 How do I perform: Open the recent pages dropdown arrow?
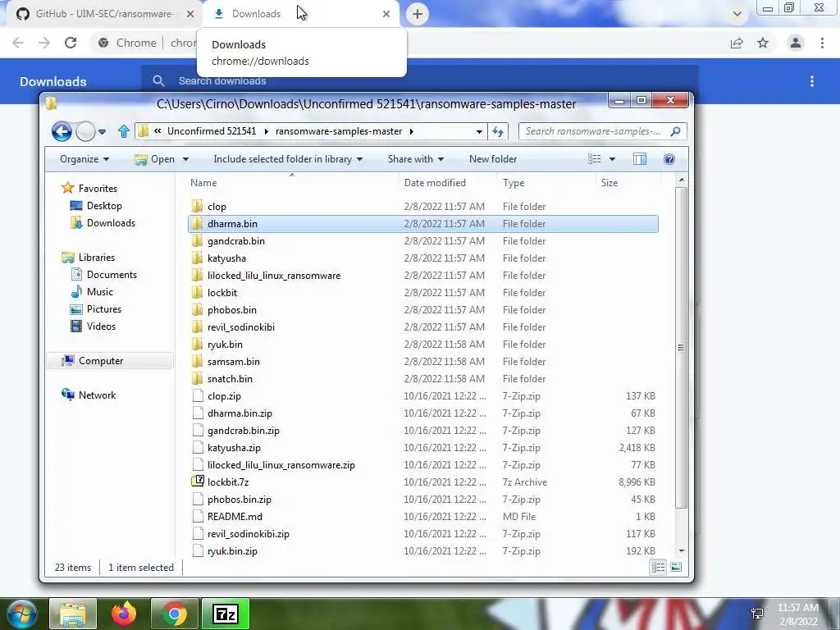click(x=102, y=131)
